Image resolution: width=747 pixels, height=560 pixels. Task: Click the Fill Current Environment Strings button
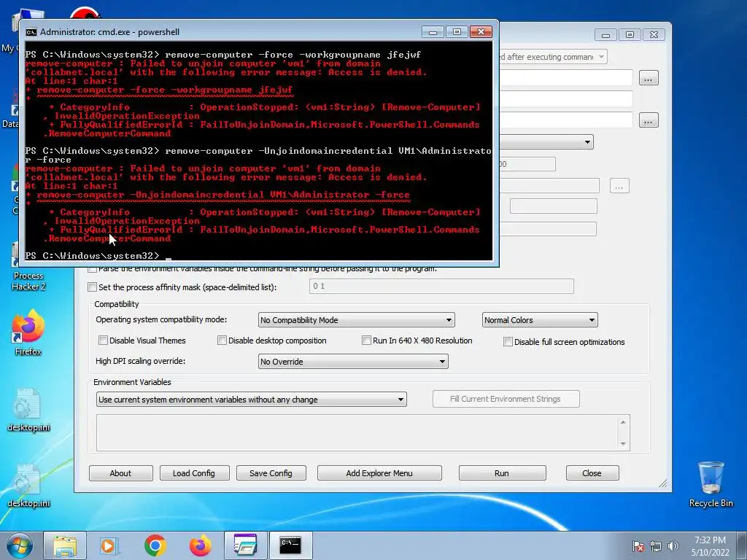tap(506, 399)
